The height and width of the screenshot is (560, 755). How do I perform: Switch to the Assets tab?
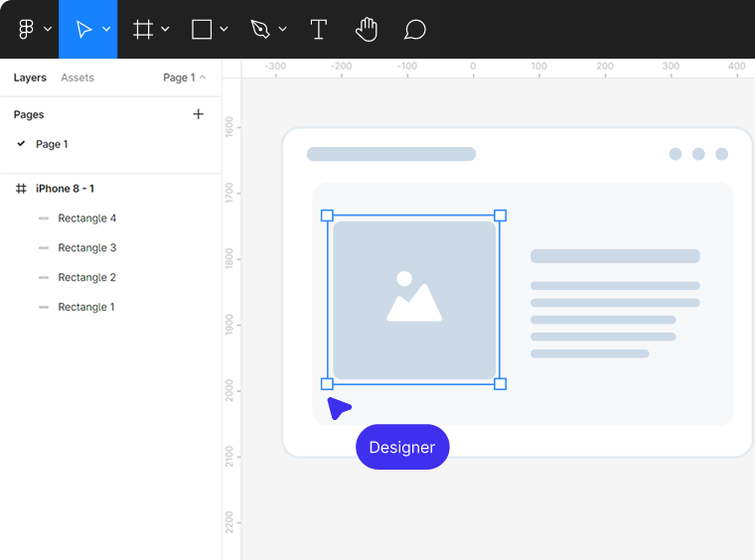pyautogui.click(x=77, y=77)
